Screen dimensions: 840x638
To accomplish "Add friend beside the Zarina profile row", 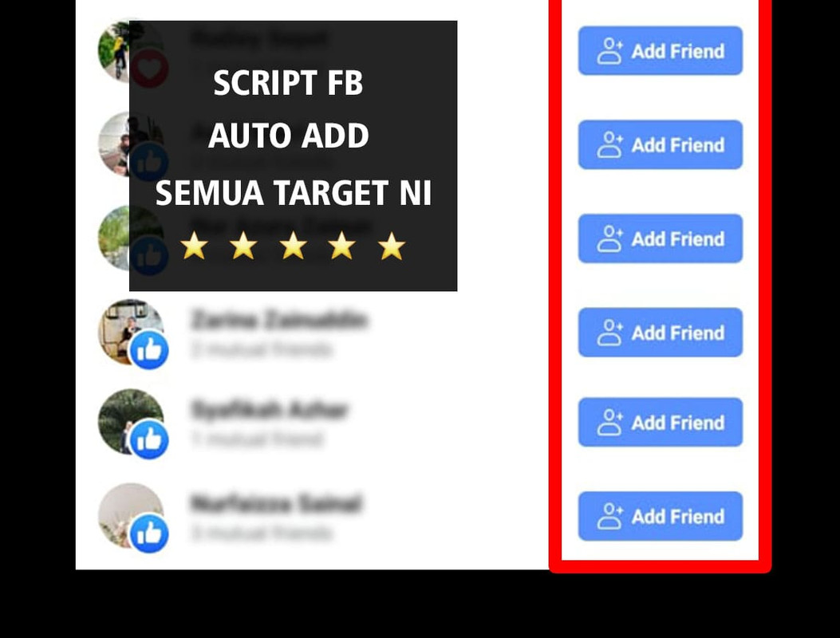I will (660, 332).
